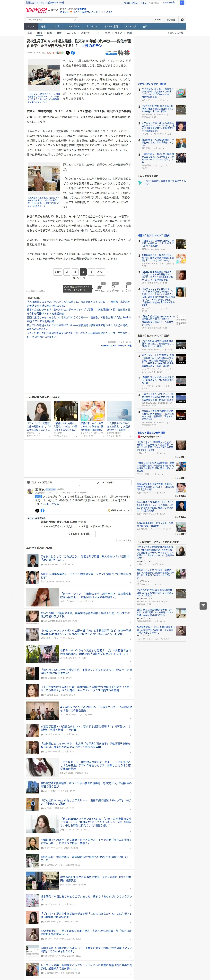
Task: Open 最新災害ボランティア情報をLINEで取得 link
Action: click(45, 3)
